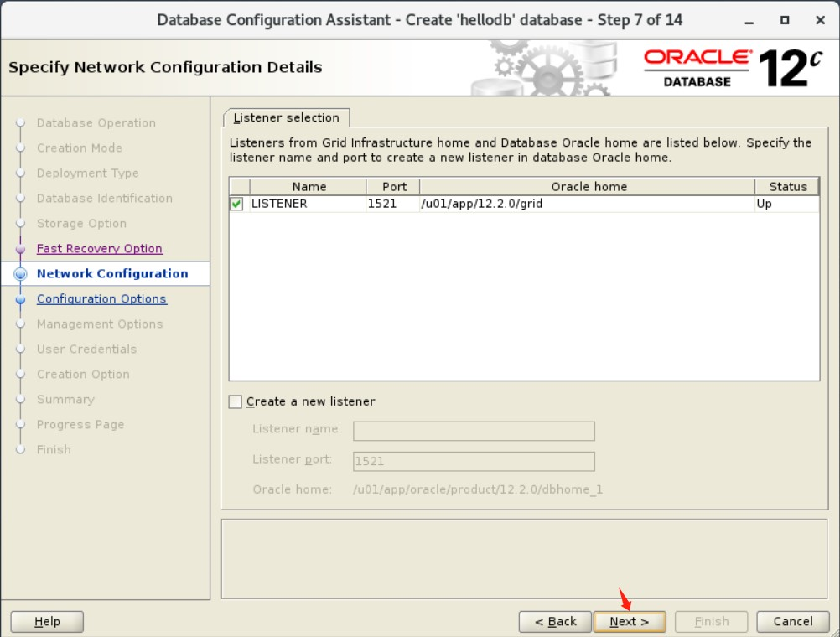
Task: Uncheck the green checkbox beside LISTENER
Action: click(236, 202)
